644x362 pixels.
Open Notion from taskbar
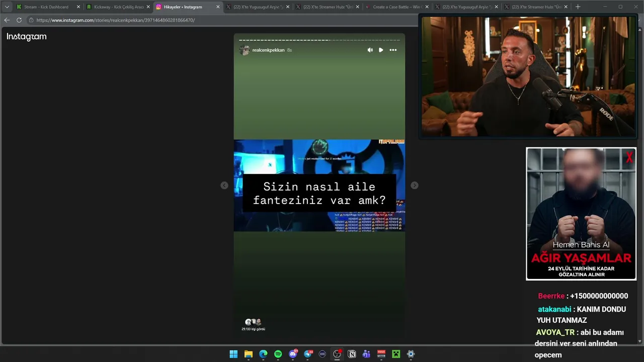(x=352, y=354)
